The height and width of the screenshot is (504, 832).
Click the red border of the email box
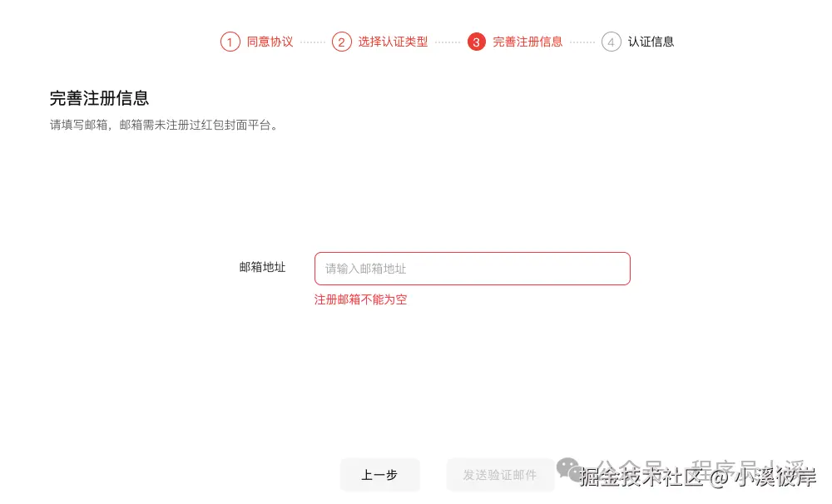(x=472, y=252)
